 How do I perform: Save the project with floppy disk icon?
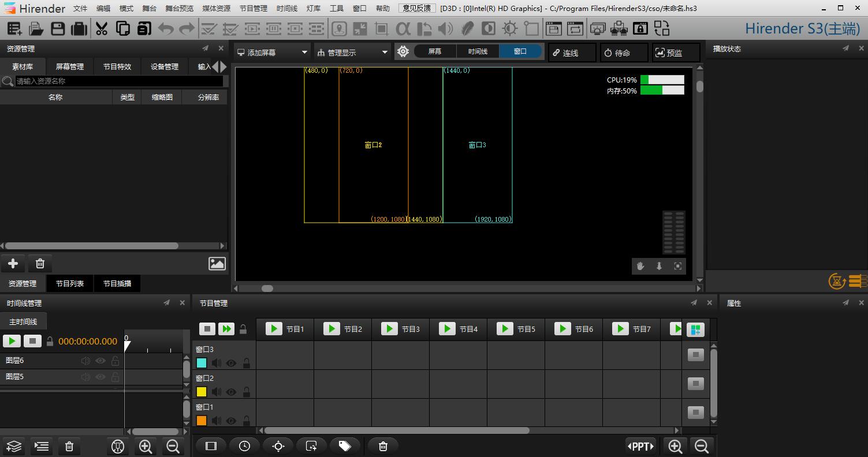[x=58, y=28]
